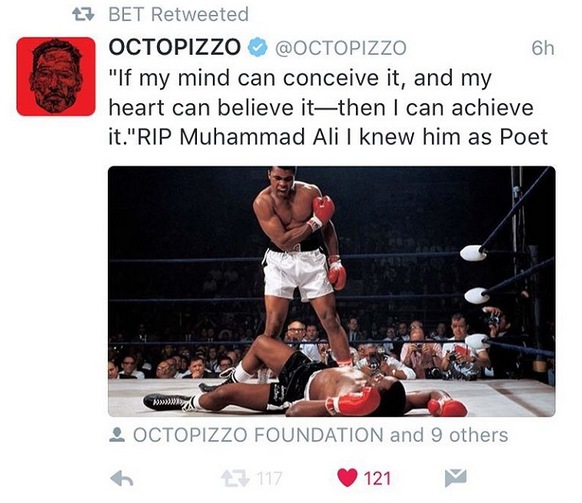Unlike the tweet via red heart icon
The image size is (582, 503).
[347, 478]
